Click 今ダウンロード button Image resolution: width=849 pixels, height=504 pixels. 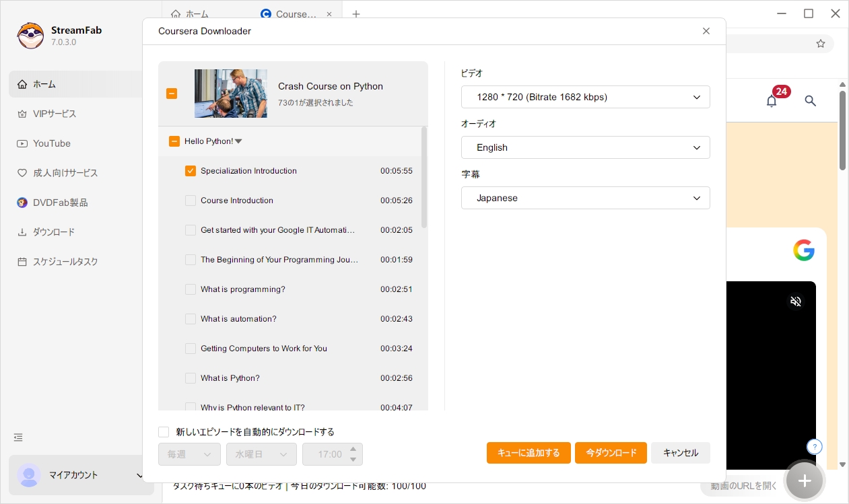coord(611,453)
